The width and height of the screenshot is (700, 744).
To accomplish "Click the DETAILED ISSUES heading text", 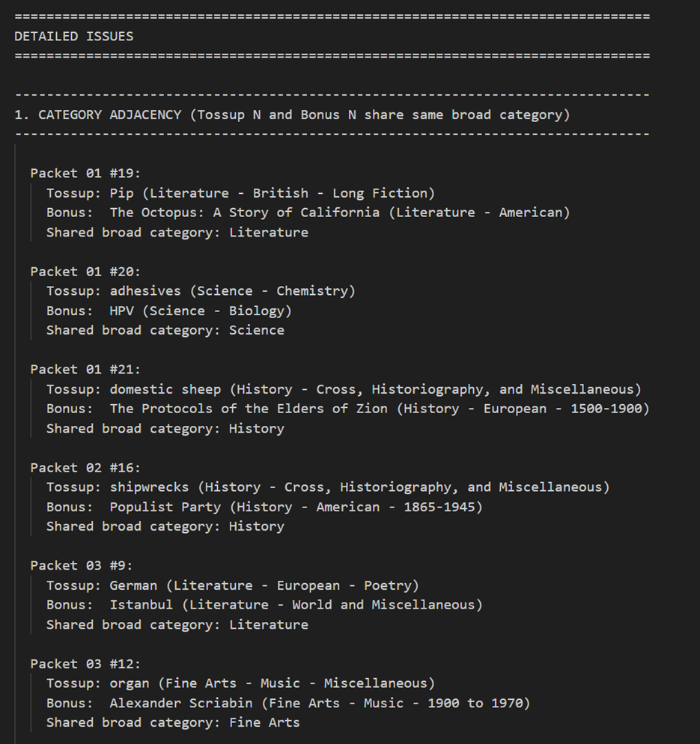I will tap(73, 36).
